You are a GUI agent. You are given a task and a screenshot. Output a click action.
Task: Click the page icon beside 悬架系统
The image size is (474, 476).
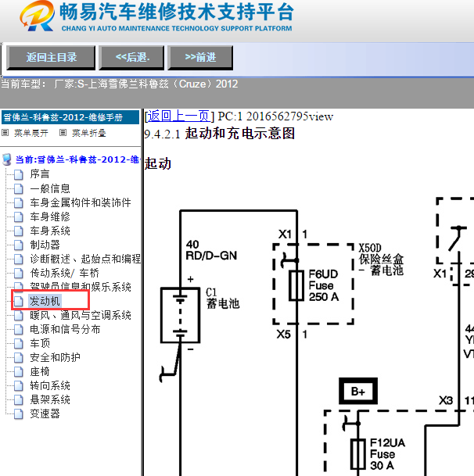[x=19, y=400]
